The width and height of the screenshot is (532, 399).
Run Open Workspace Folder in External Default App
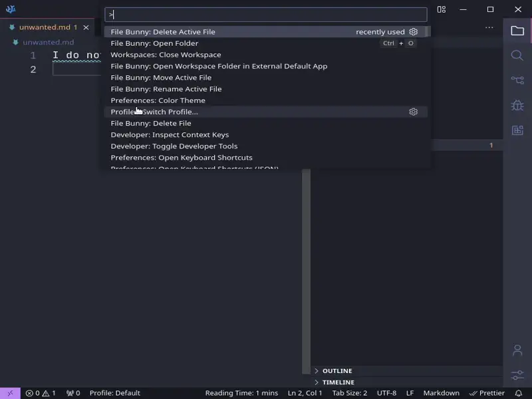tap(265, 66)
